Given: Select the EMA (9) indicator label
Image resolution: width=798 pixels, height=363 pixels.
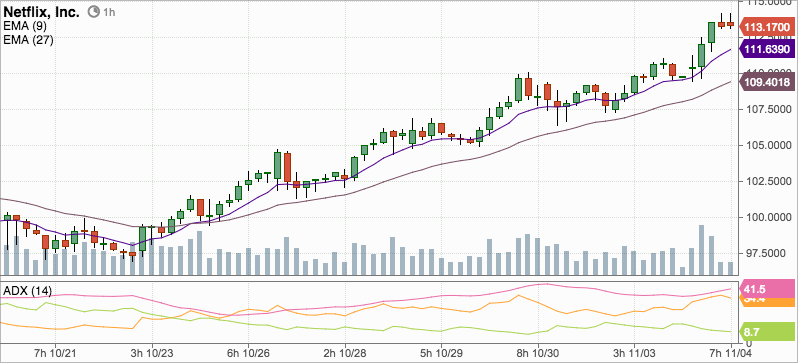Looking at the screenshot, I should click(24, 27).
